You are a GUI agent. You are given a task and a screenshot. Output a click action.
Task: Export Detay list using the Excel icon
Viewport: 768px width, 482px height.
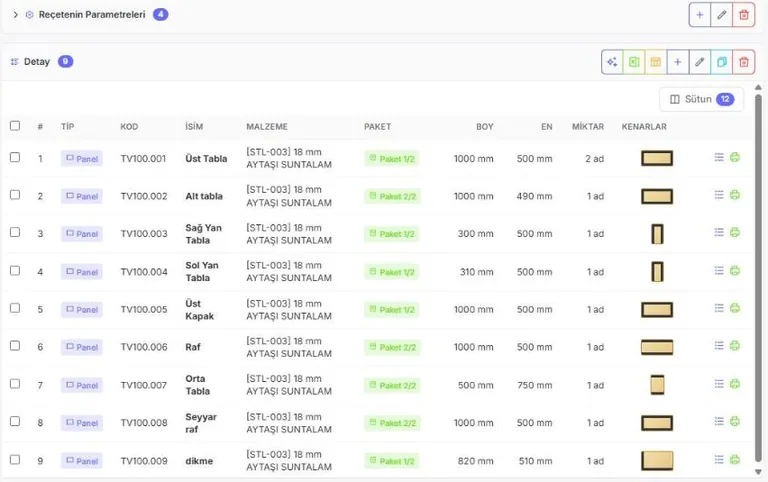pos(634,62)
